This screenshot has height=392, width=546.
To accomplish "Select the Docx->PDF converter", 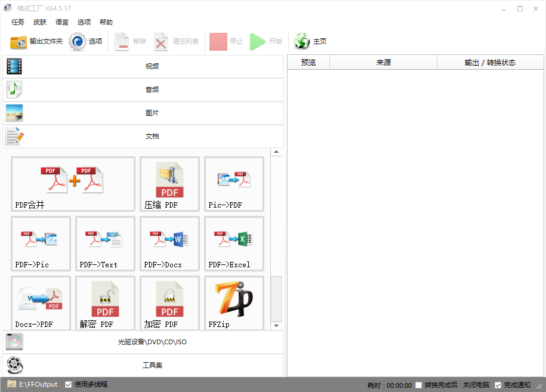I will [41, 303].
